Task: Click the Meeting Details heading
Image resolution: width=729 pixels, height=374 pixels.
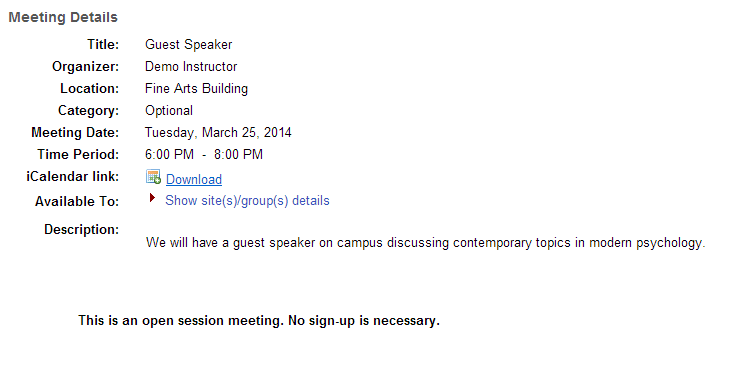Action: pyautogui.click(x=63, y=17)
